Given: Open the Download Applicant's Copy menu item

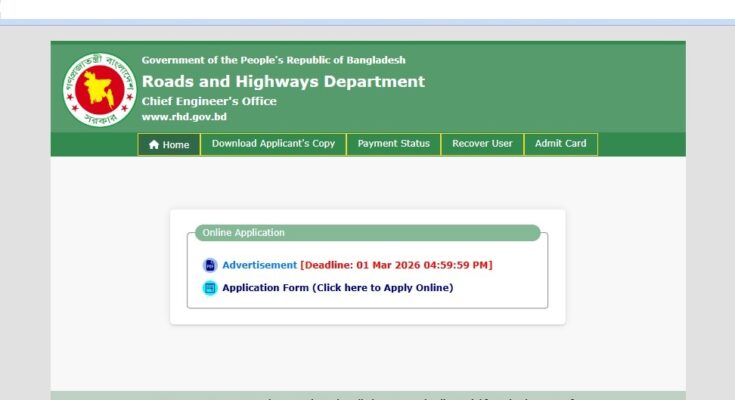Looking at the screenshot, I should pyautogui.click(x=273, y=144).
